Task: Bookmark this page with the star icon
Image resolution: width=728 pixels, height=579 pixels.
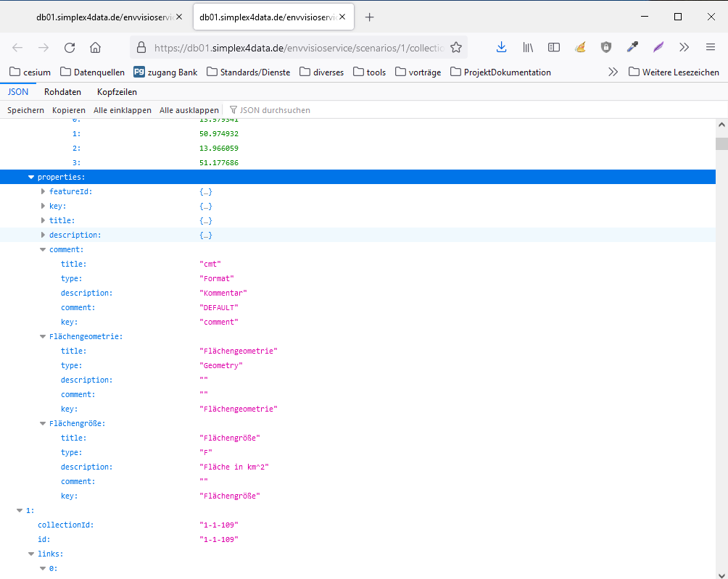Action: [456, 48]
